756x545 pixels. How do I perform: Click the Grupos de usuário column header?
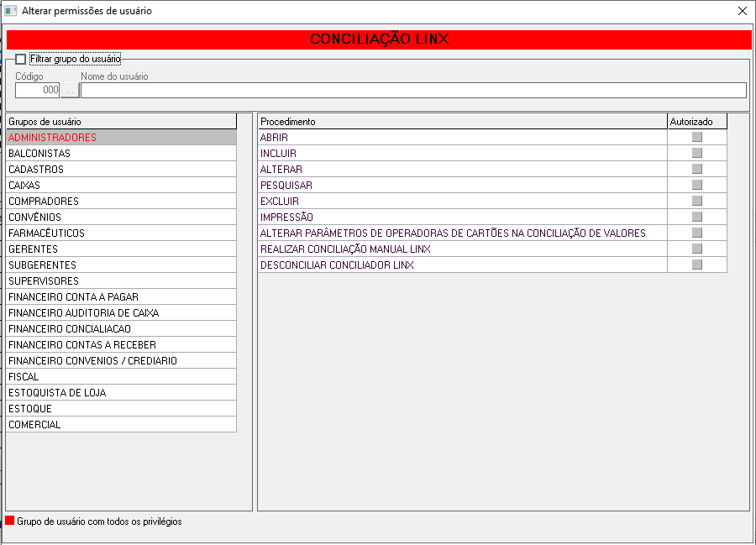[121, 122]
